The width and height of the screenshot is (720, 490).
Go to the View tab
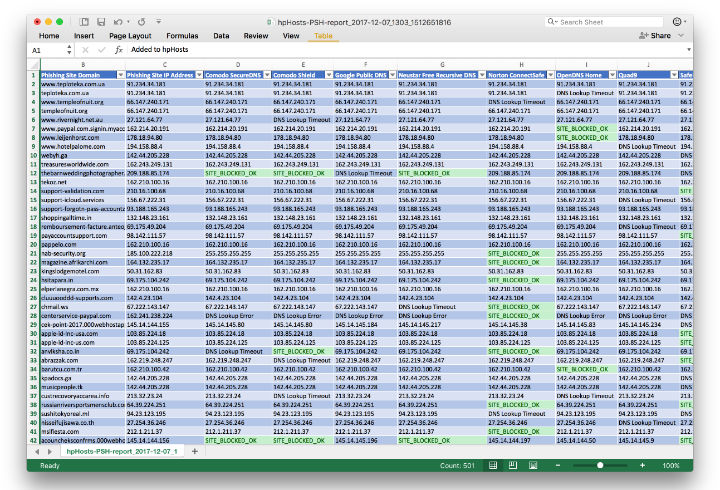(x=291, y=35)
